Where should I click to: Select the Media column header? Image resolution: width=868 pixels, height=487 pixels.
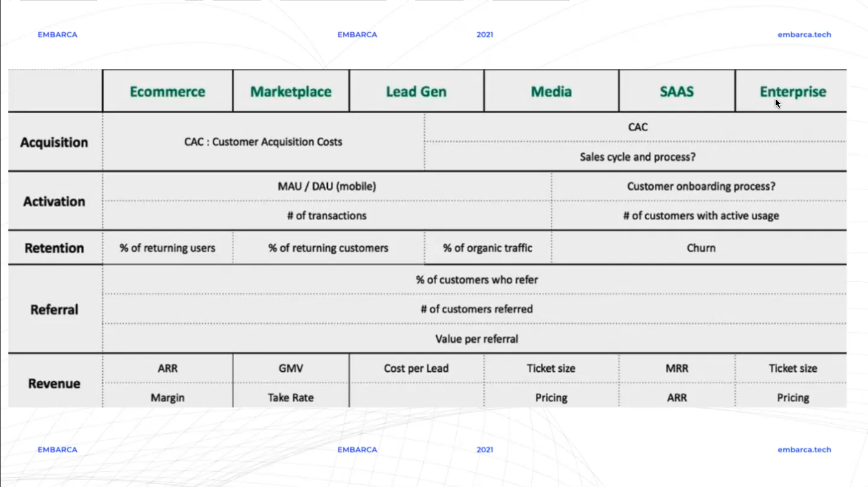[551, 92]
